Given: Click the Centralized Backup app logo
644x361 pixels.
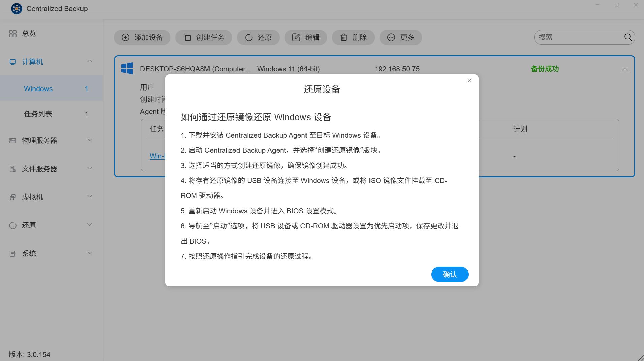Looking at the screenshot, I should 17,9.
